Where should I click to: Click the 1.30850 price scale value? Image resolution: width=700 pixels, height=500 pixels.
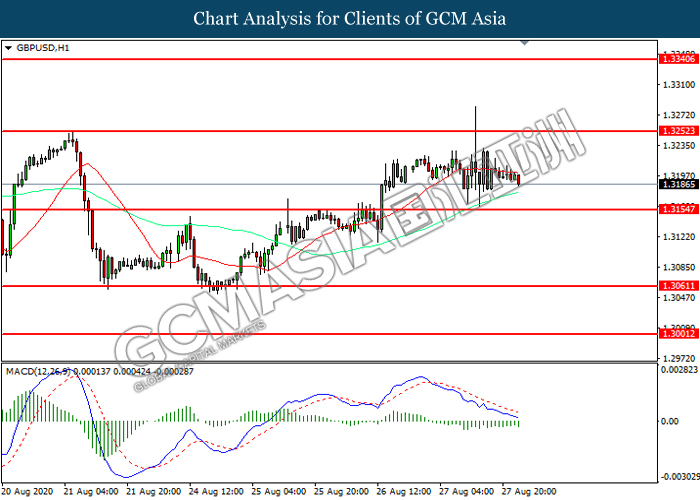679,267
